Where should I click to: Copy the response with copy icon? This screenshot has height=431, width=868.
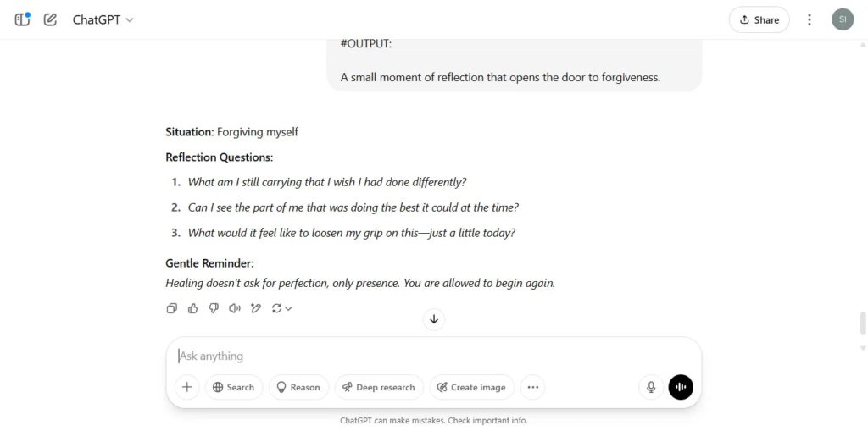(171, 308)
